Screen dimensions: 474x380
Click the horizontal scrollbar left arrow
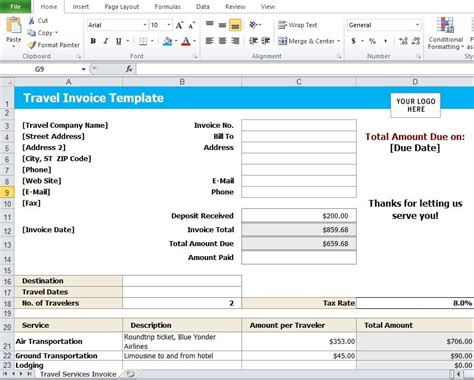tap(459, 374)
